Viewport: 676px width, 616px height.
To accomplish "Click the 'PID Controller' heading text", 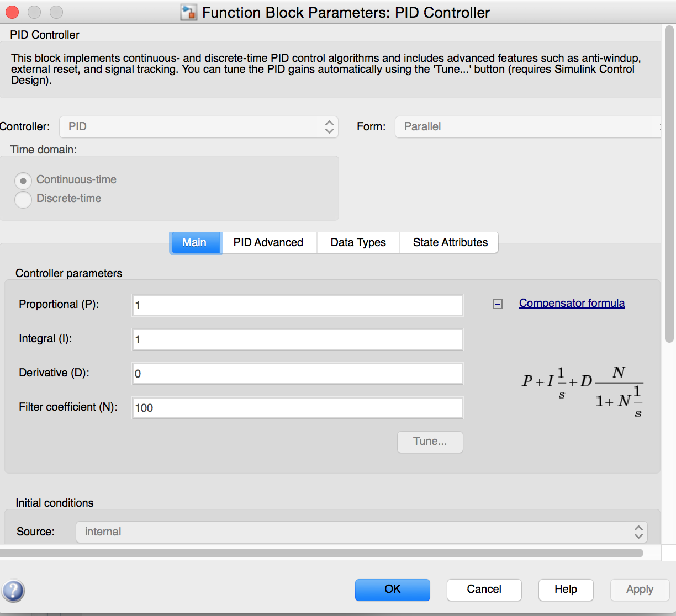I will pos(45,35).
